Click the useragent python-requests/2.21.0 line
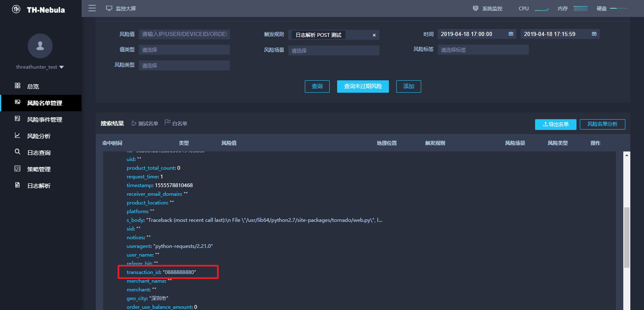The image size is (644, 310). click(x=170, y=246)
